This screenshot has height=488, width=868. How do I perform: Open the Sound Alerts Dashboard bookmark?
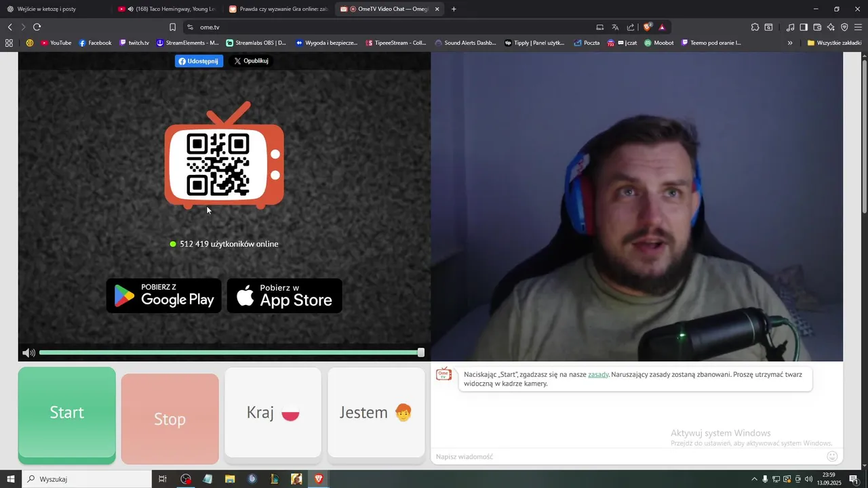(466, 43)
